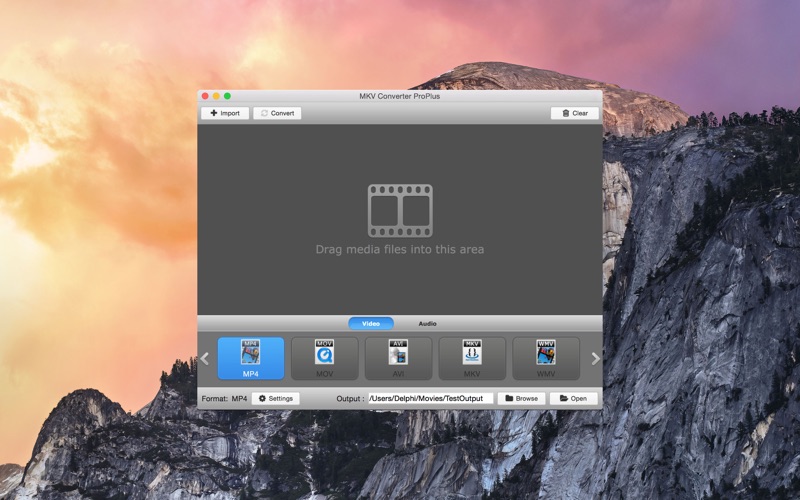The image size is (800, 500).
Task: Open the output folder
Action: pos(573,398)
